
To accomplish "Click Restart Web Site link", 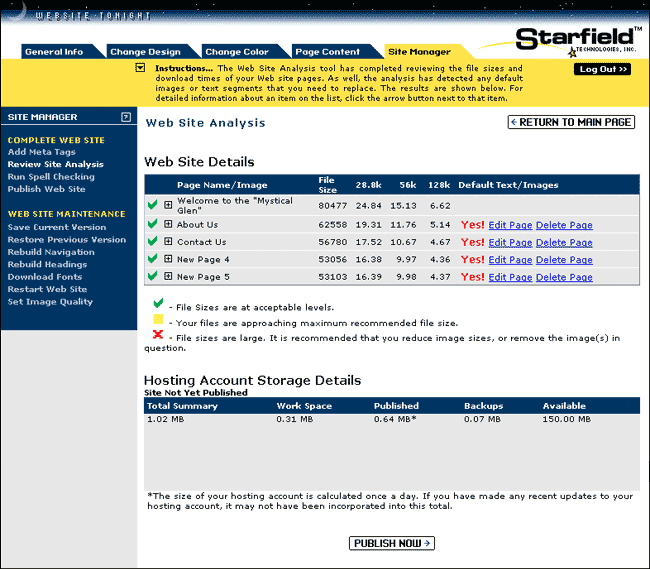I will [47, 289].
